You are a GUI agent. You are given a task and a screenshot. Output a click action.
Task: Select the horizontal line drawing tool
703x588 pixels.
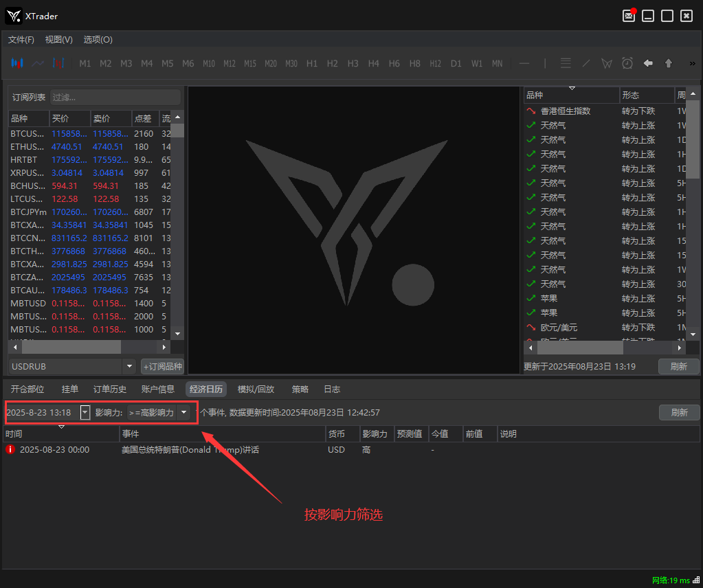(524, 63)
